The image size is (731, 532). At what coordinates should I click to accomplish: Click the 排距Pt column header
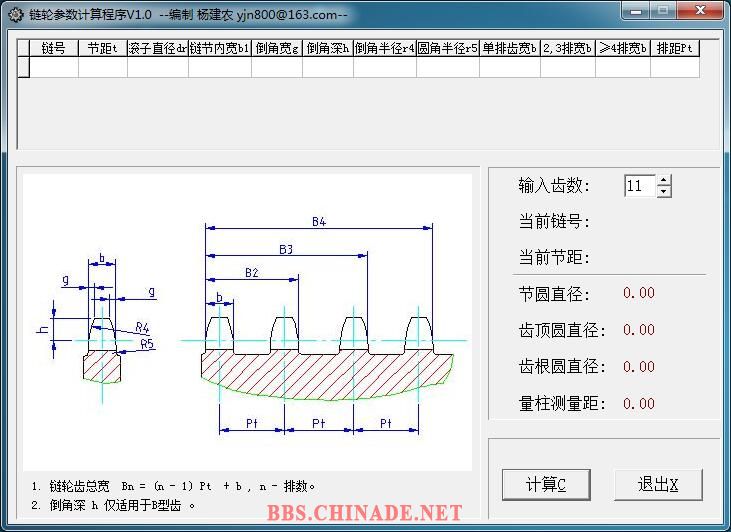(675, 48)
